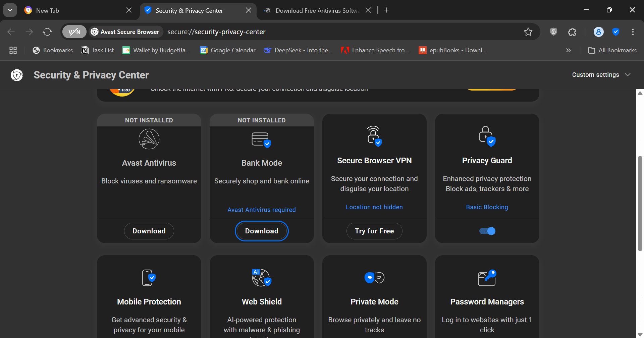Click the Mobile Protection phone icon

point(149,278)
